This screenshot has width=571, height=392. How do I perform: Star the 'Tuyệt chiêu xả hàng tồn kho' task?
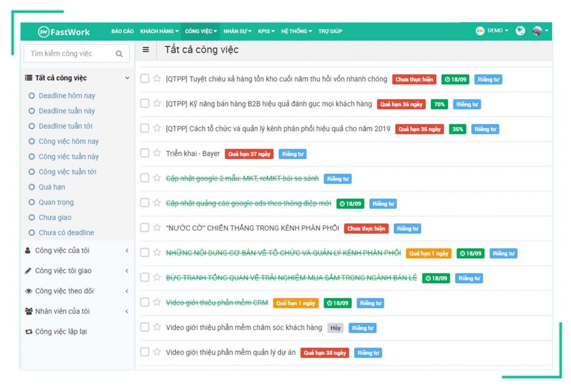tap(157, 79)
